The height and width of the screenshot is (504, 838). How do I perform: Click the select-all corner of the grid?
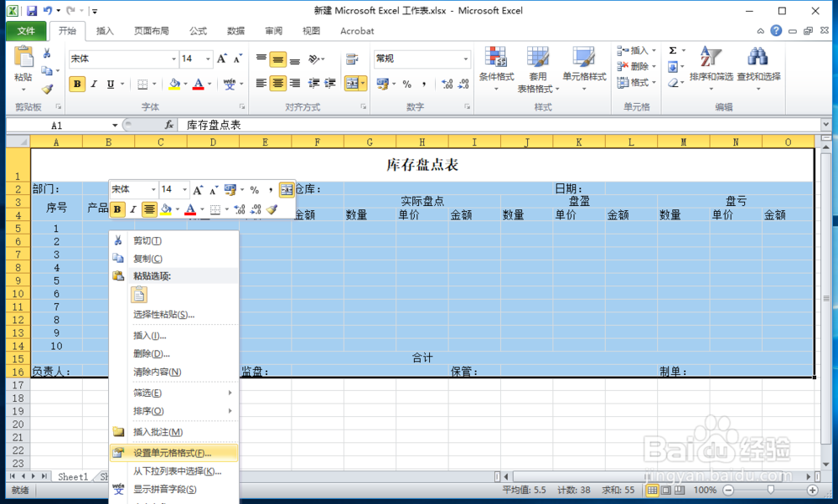[18, 142]
